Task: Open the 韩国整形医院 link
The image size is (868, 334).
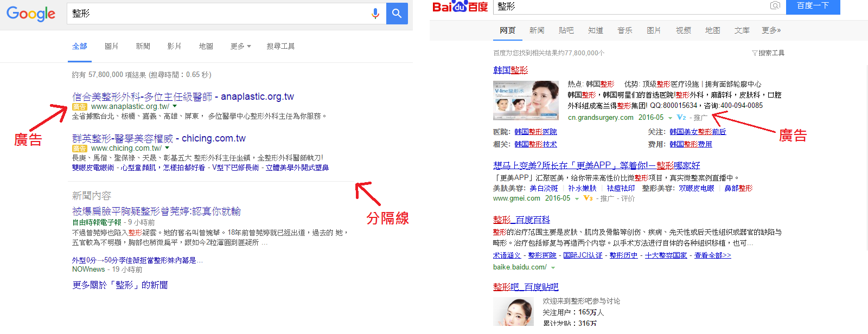Action: [535, 132]
